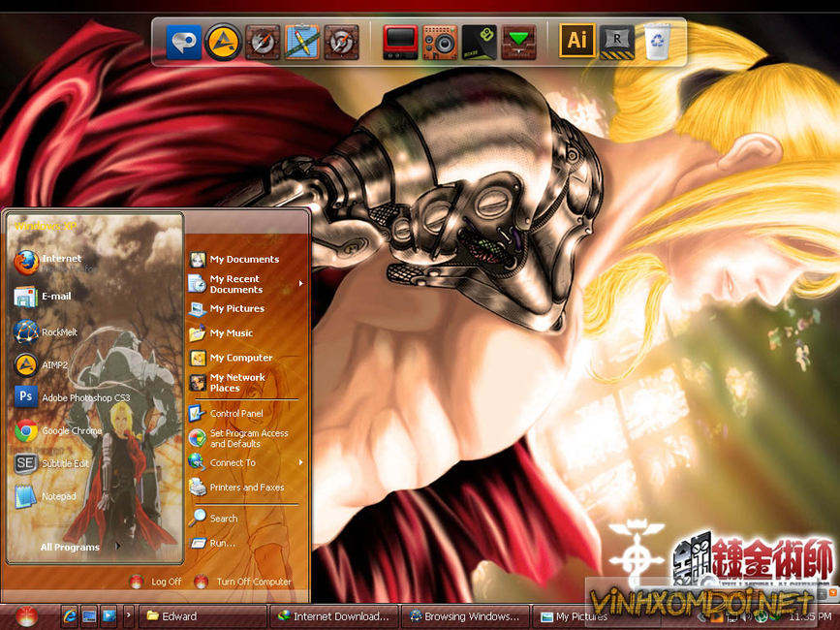840x630 pixels.
Task: Launch AIMP from the top dock
Action: [223, 42]
